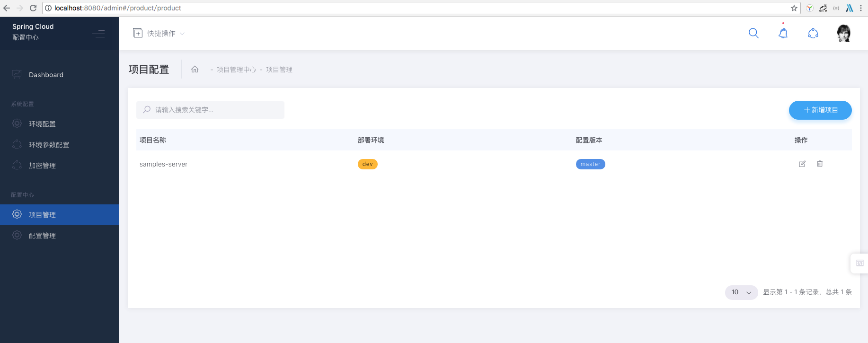Click the home icon in the breadcrumb
Image resolution: width=868 pixels, height=343 pixels.
[195, 69]
